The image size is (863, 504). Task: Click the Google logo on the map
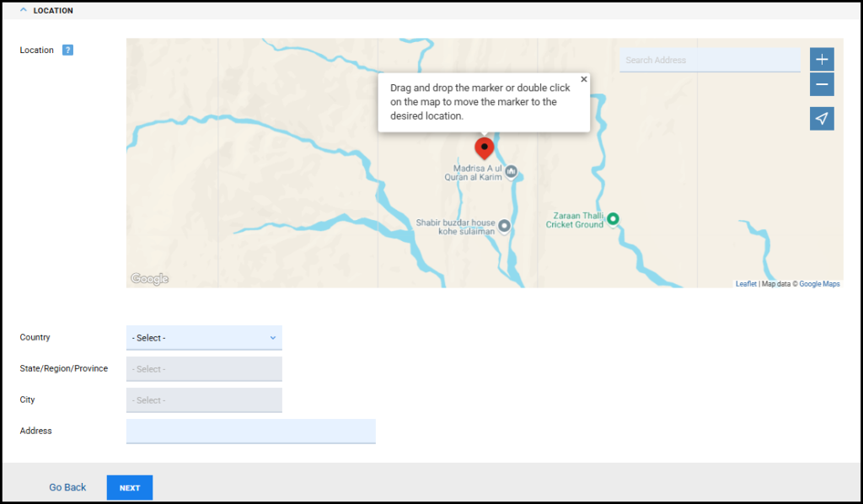tap(149, 278)
